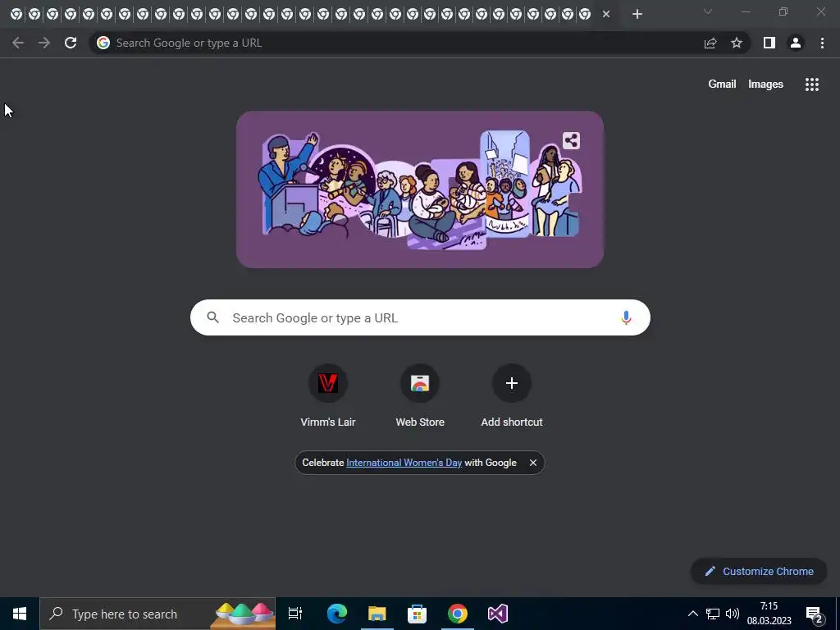Image resolution: width=840 pixels, height=630 pixels.
Task: Open Google Images link
Action: pyautogui.click(x=765, y=84)
